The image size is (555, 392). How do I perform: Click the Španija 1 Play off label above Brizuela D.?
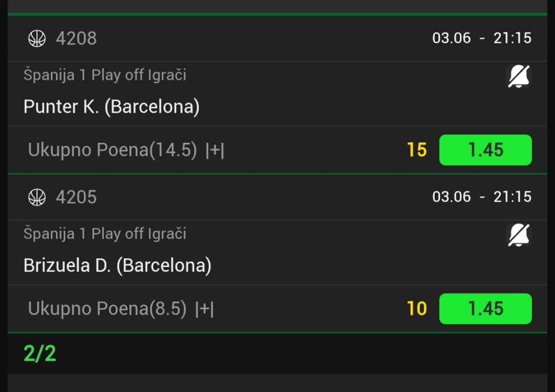pos(105,234)
